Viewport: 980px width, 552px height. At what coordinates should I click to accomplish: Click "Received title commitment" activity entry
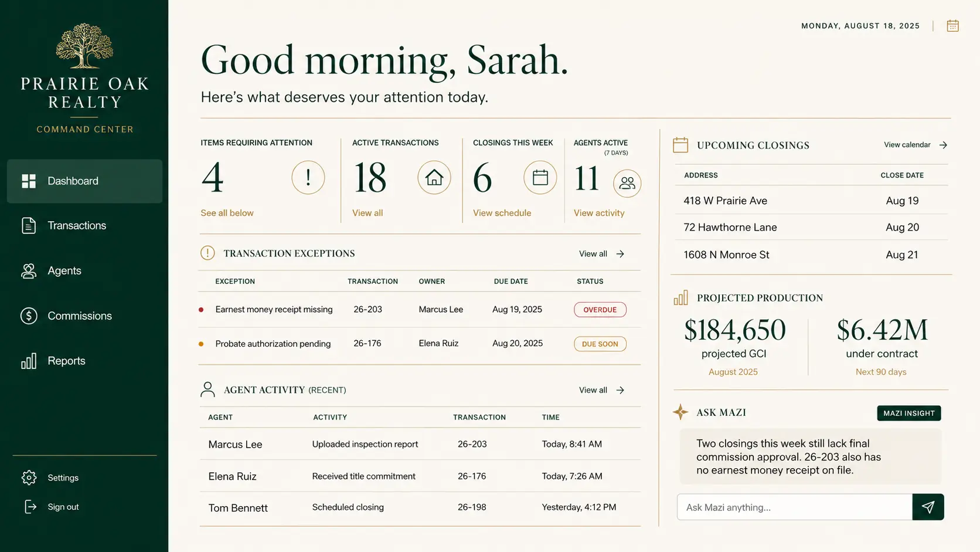coord(364,476)
